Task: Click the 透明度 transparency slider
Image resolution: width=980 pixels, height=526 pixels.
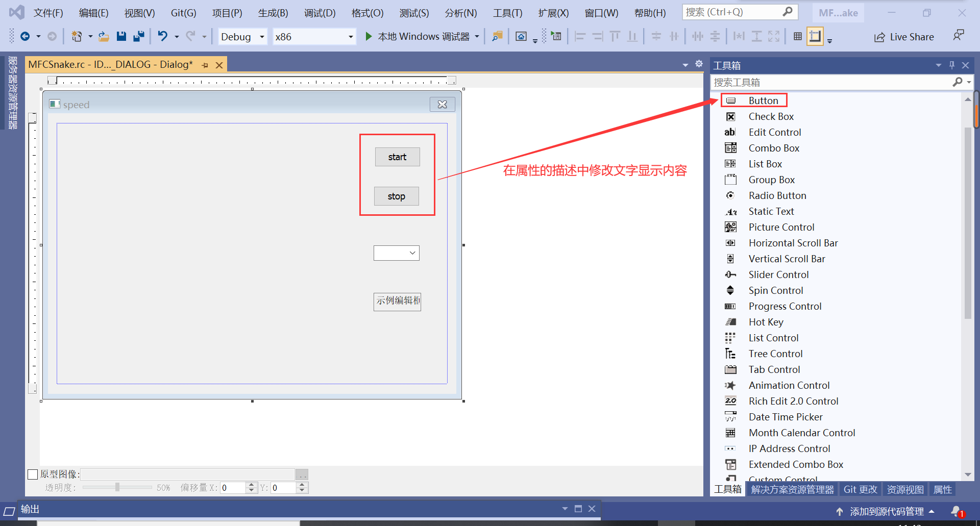Action: click(x=117, y=487)
